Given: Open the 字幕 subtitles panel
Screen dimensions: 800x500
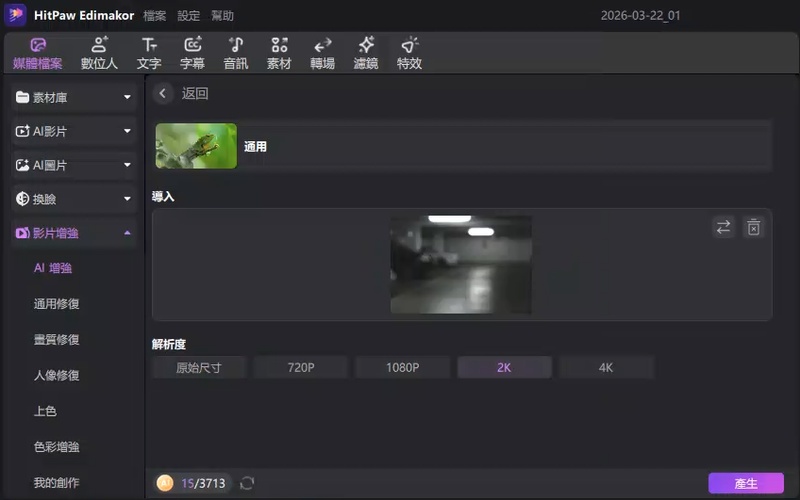Looking at the screenshot, I should [x=192, y=54].
